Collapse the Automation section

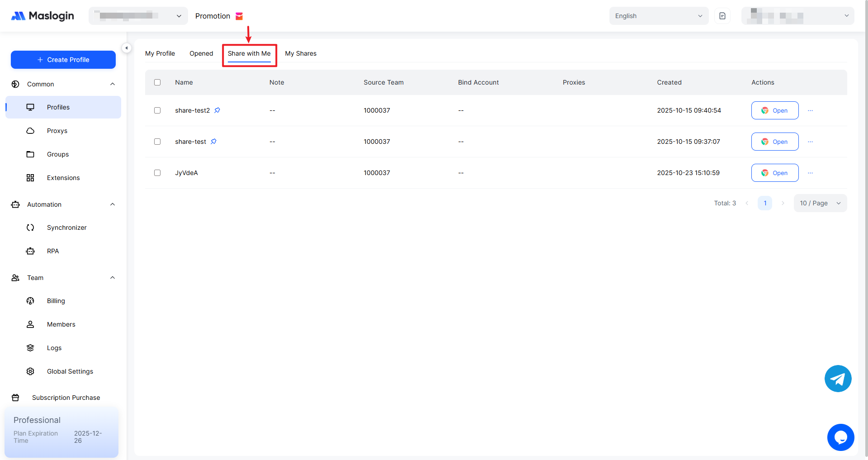[x=113, y=204]
